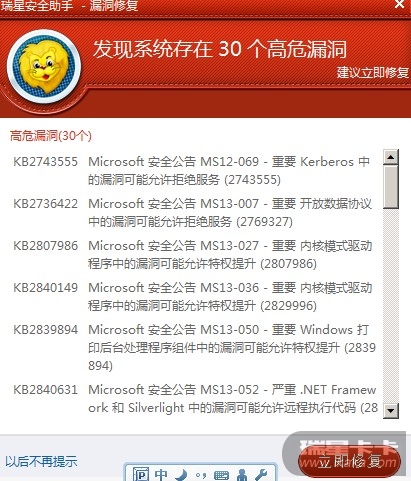Click the scrollbar up arrow
Image resolution: width=411 pixels, height=481 pixels.
coord(391,157)
